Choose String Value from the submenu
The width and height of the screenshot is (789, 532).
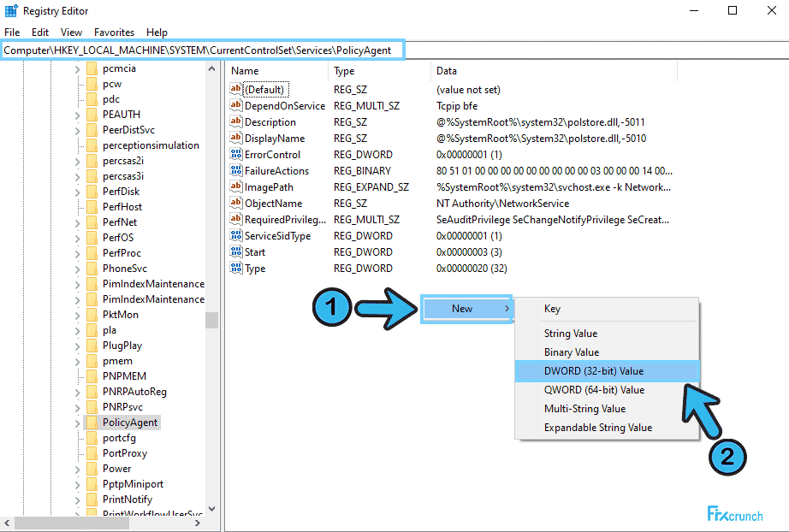click(x=607, y=334)
